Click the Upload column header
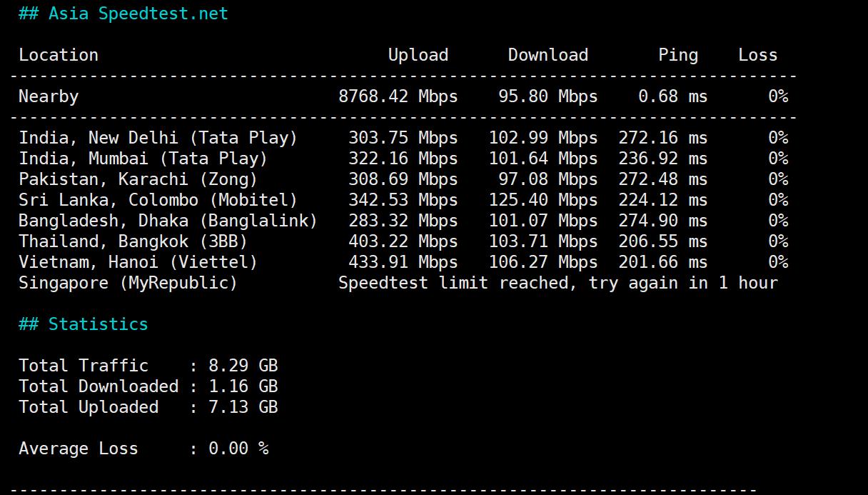 418,55
